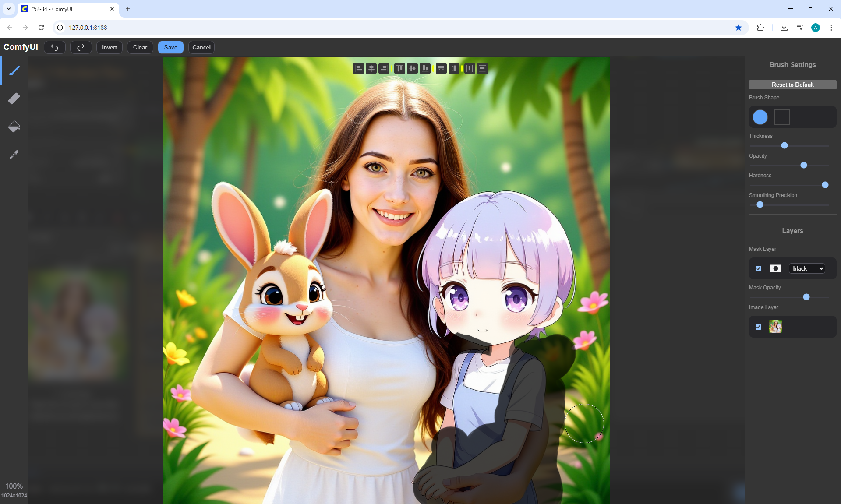This screenshot has width=841, height=504.
Task: Select the paint brush tool
Action: 14,70
